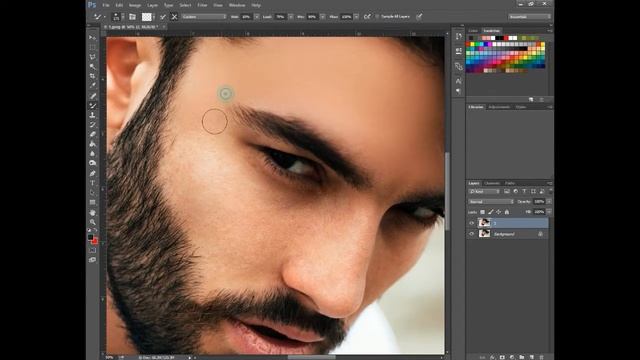Toggle lock image pixels brush icon

pos(491,212)
